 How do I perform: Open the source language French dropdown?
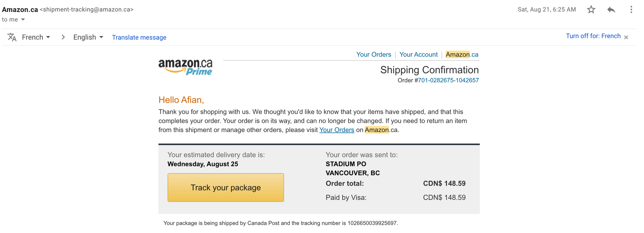pos(35,37)
